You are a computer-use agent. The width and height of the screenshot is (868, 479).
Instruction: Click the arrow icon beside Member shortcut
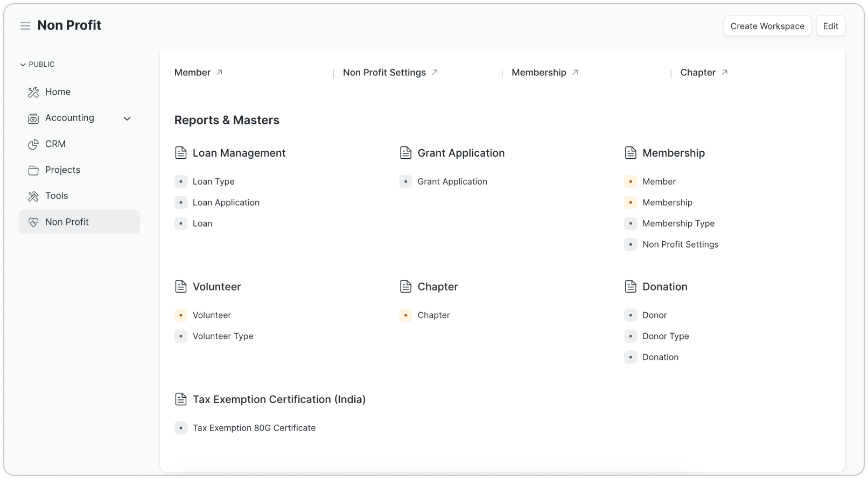[x=219, y=72]
